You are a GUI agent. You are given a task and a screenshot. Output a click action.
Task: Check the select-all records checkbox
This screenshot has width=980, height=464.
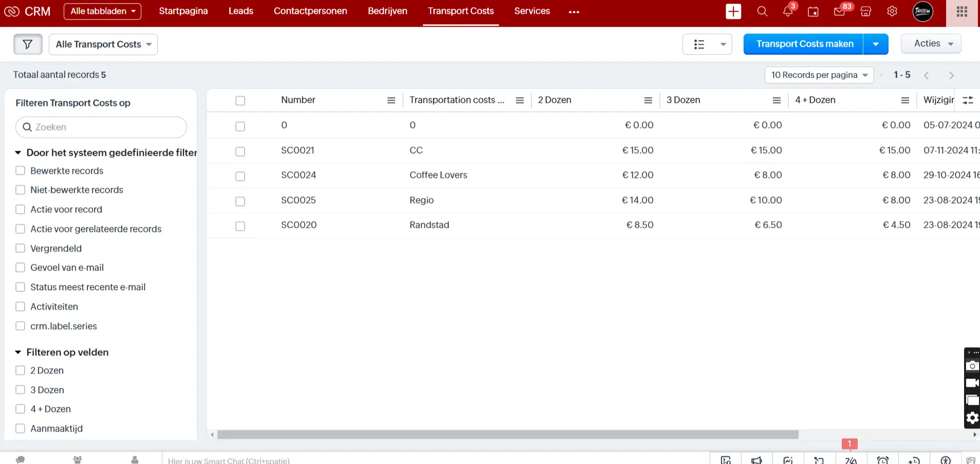[x=240, y=100]
